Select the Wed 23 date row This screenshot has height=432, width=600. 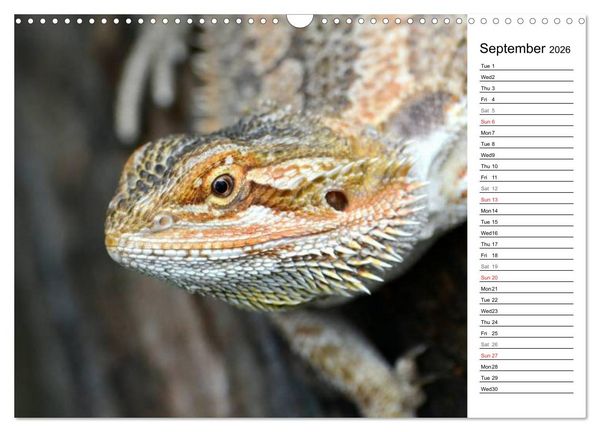click(x=527, y=311)
